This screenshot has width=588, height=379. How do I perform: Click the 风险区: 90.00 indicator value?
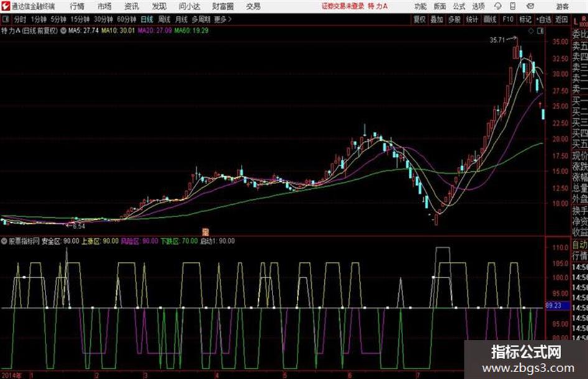click(x=139, y=241)
